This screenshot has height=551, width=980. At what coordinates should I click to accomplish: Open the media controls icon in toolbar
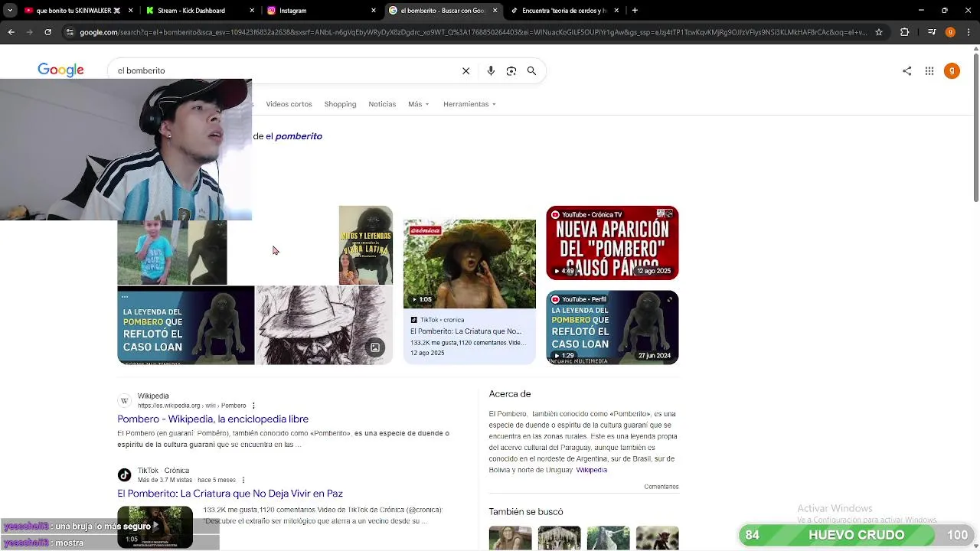coord(932,32)
